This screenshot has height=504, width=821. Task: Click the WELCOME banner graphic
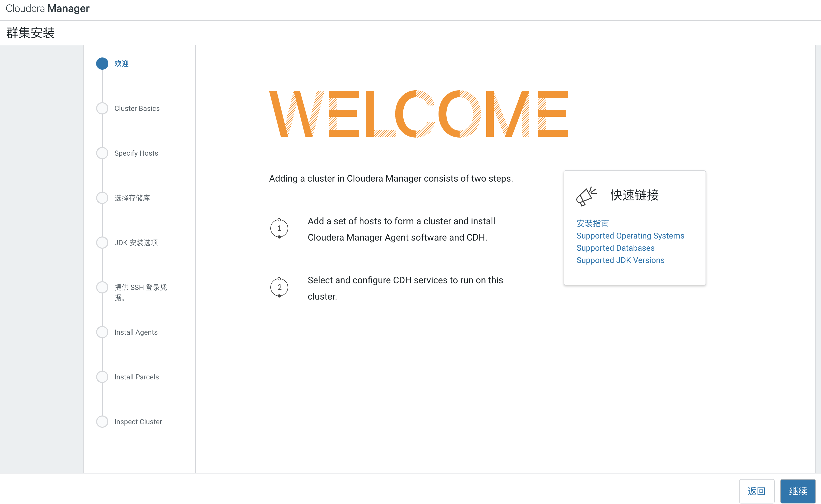click(x=418, y=114)
